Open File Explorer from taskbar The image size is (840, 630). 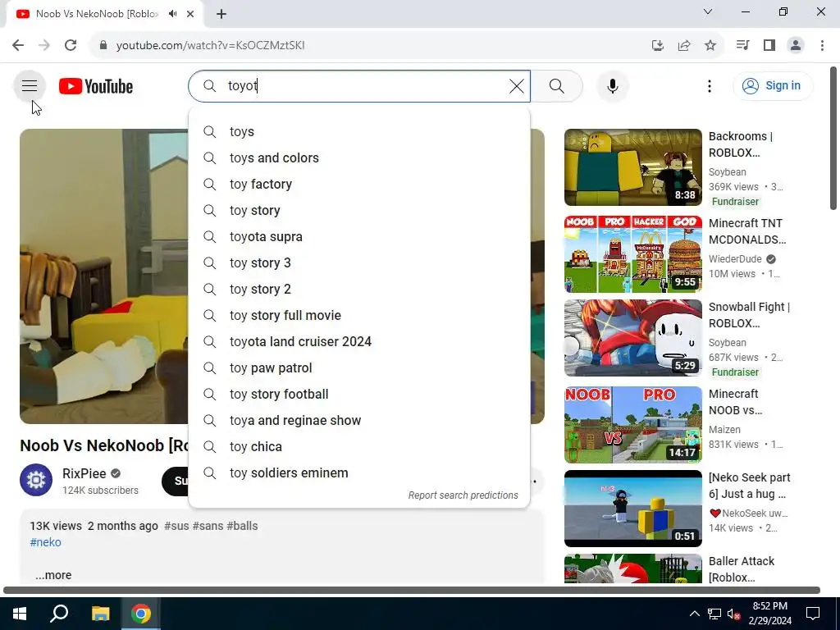[x=100, y=614]
